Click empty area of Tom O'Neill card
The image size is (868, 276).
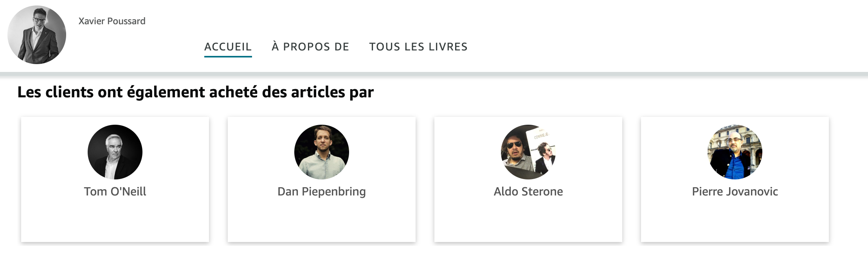tap(115, 223)
